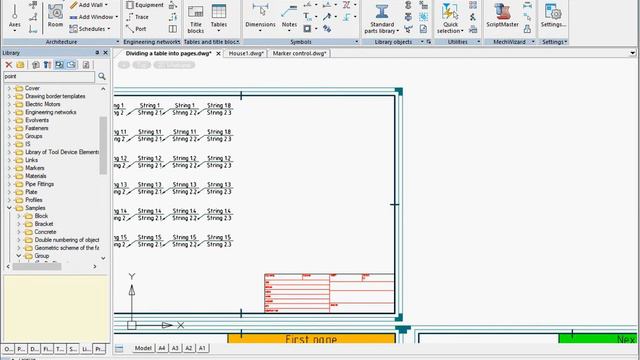
Task: Click the Quick selection tool
Action: pyautogui.click(x=450, y=19)
